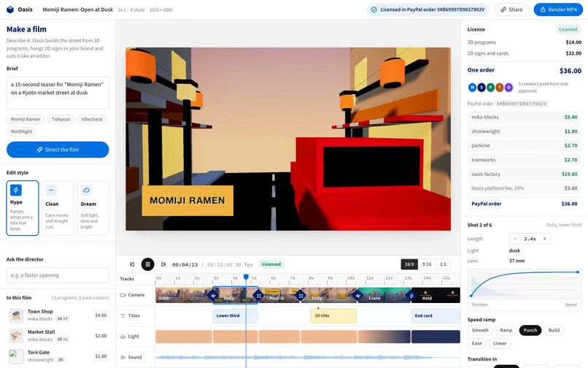Switch aspect ratio to 9:16
588x368 pixels.
click(x=427, y=264)
